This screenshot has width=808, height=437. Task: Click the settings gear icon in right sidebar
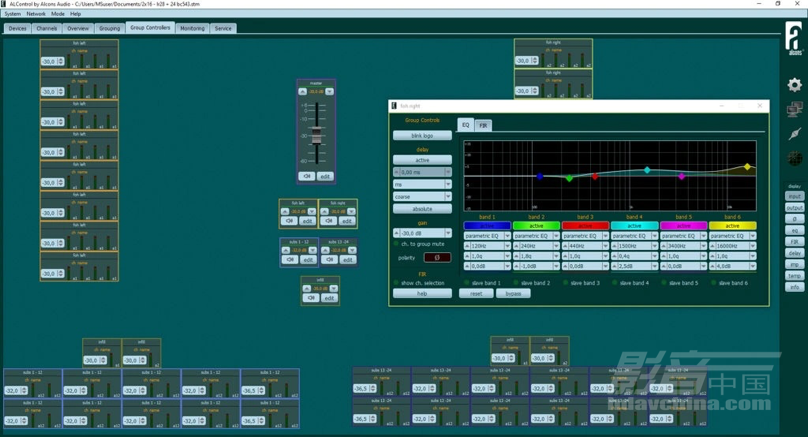coord(794,85)
